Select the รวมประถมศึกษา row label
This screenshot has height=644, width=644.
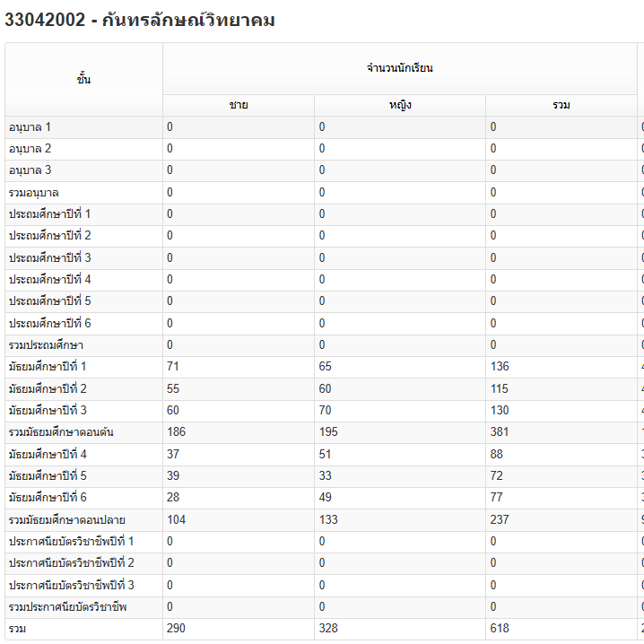[46, 345]
